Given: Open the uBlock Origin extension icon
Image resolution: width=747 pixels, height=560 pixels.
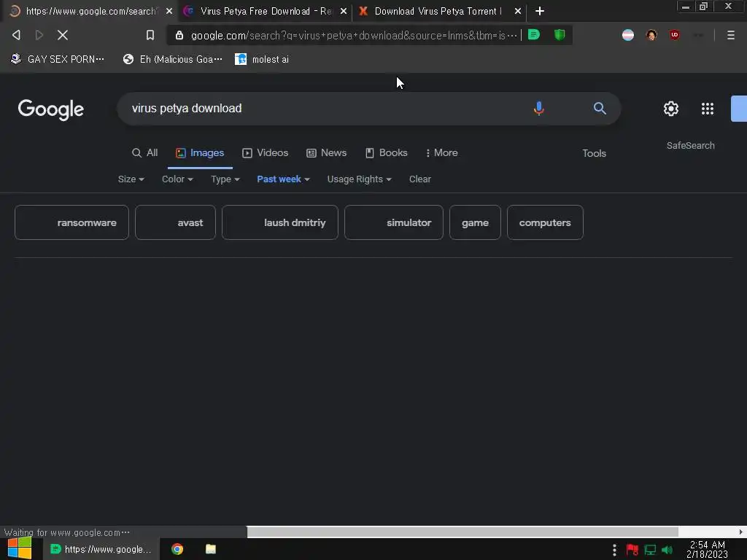Looking at the screenshot, I should 675,35.
